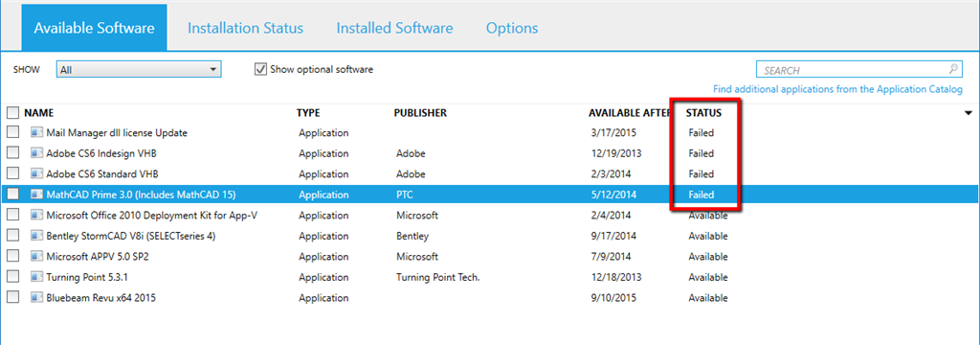Click date 3/17/2015 in Mail Manager row
This screenshot has height=345, width=980.
pos(613,133)
